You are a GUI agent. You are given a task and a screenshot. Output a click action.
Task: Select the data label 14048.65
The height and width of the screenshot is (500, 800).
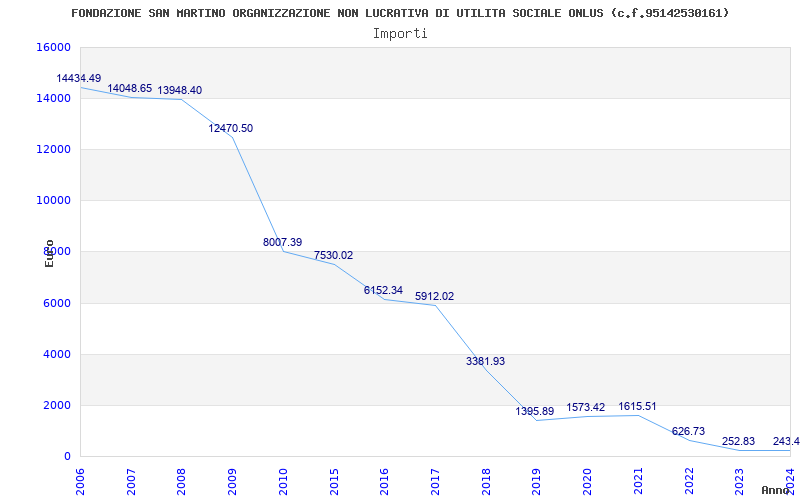(x=130, y=88)
